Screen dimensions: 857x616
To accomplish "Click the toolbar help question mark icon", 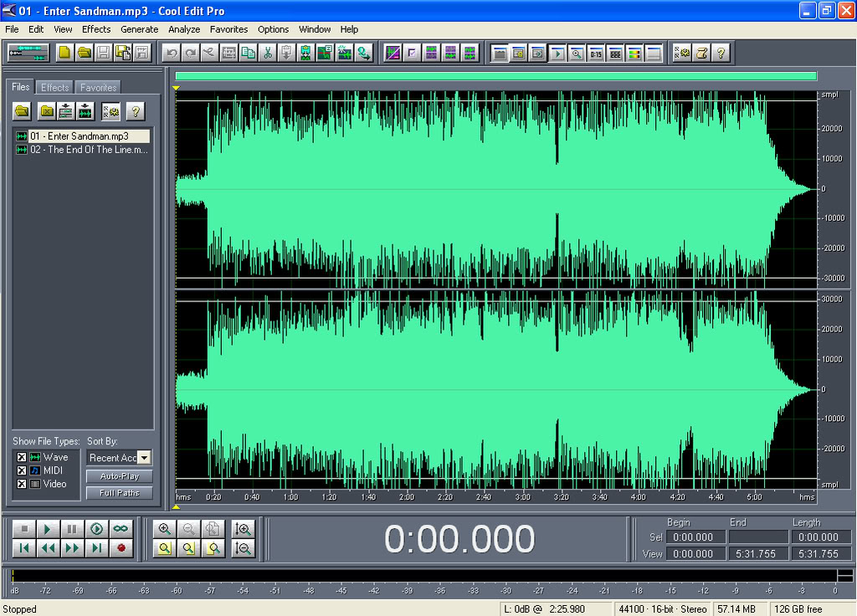I will pos(721,53).
